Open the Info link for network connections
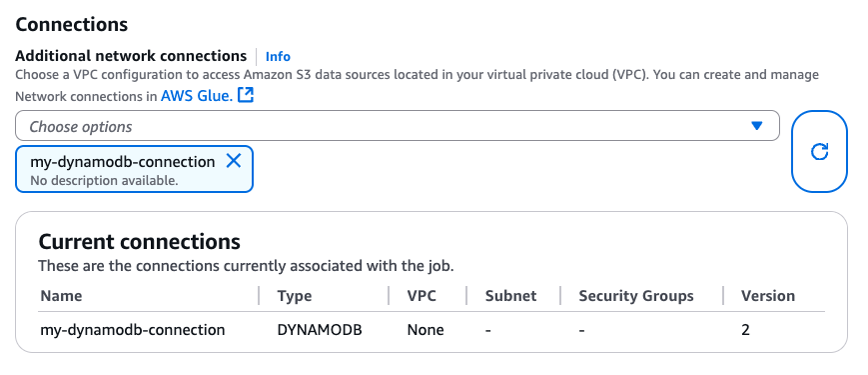Image resolution: width=868 pixels, height=375 pixels. [278, 56]
